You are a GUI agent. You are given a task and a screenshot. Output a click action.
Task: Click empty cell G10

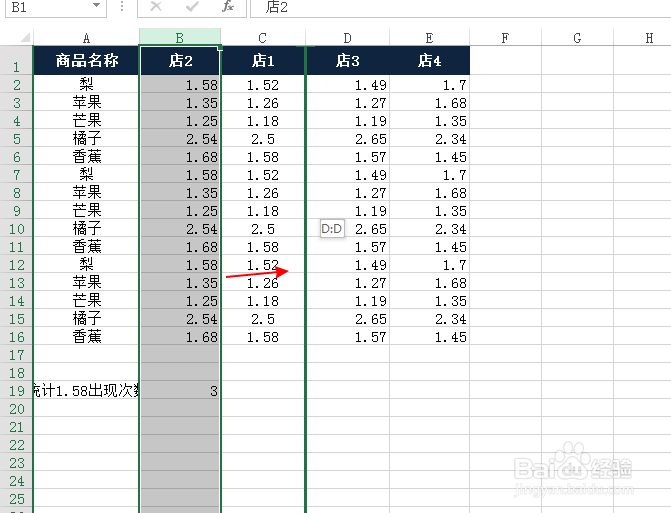pyautogui.click(x=577, y=229)
